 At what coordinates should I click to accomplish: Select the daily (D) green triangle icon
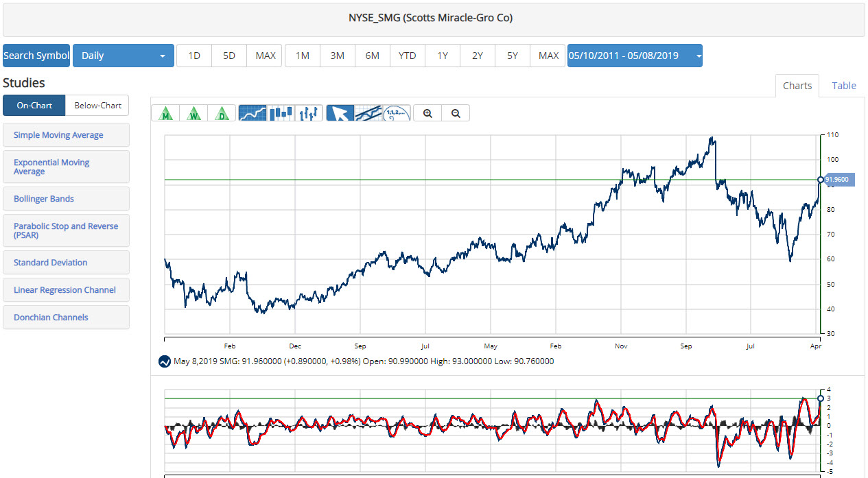[222, 113]
